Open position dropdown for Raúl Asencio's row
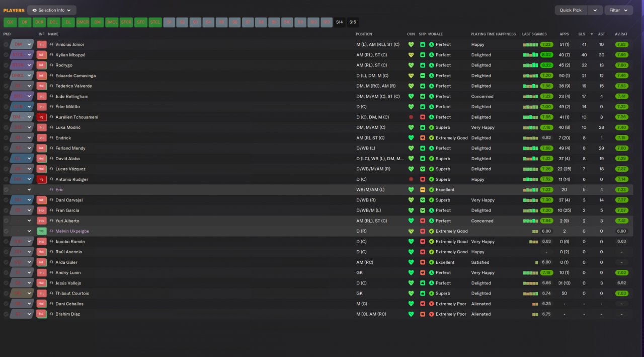Viewport: 644px width, 357px height. pyautogui.click(x=30, y=252)
